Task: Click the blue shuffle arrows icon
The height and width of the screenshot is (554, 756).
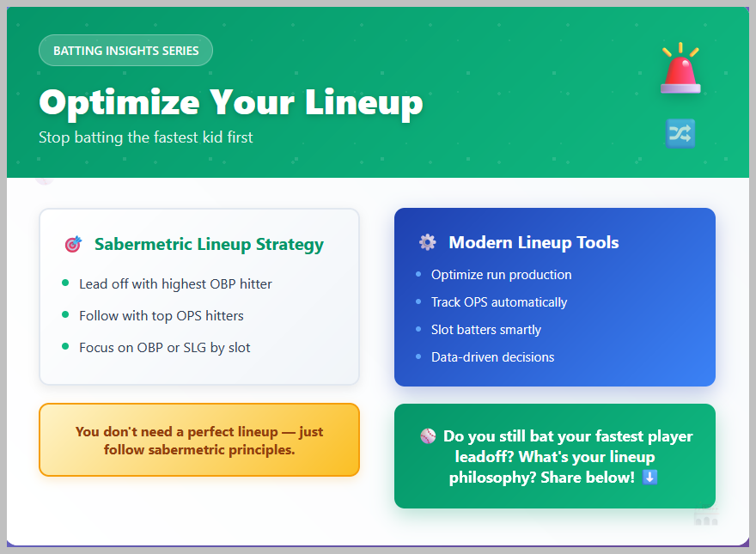Action: (x=680, y=133)
